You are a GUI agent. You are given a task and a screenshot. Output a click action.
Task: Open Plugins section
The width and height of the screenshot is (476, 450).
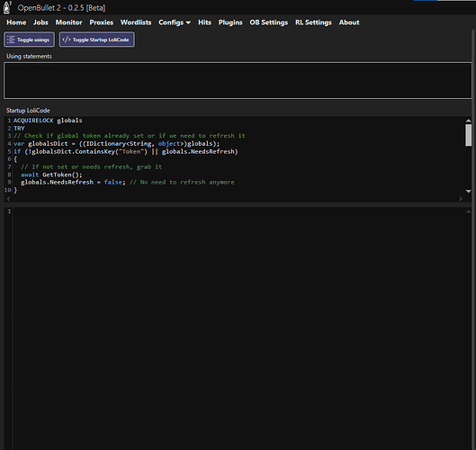230,22
